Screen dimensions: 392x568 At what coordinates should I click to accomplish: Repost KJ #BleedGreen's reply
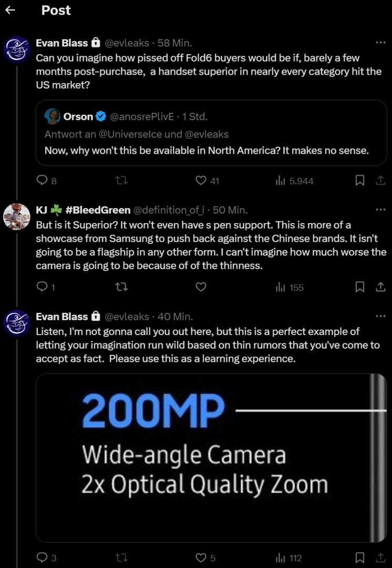(x=121, y=287)
